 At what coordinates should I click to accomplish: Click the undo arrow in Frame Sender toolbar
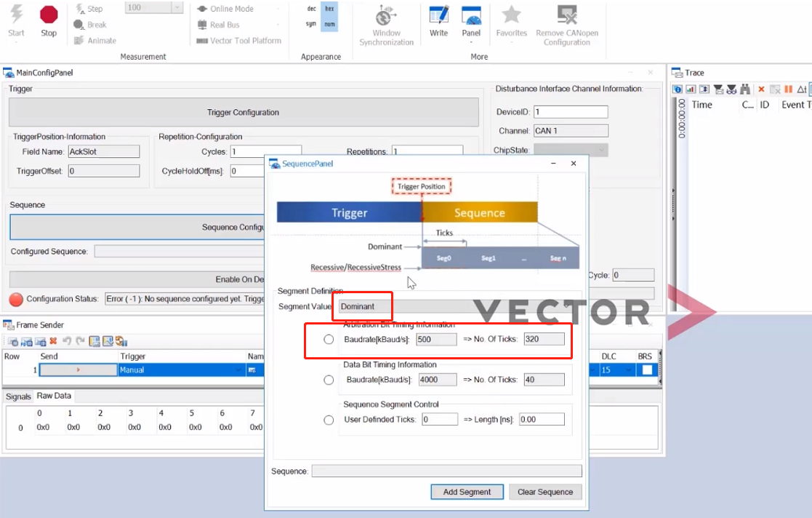tap(67, 340)
